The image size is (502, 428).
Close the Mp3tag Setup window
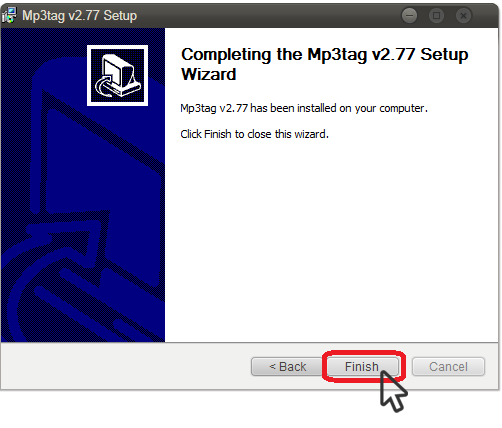463,15
